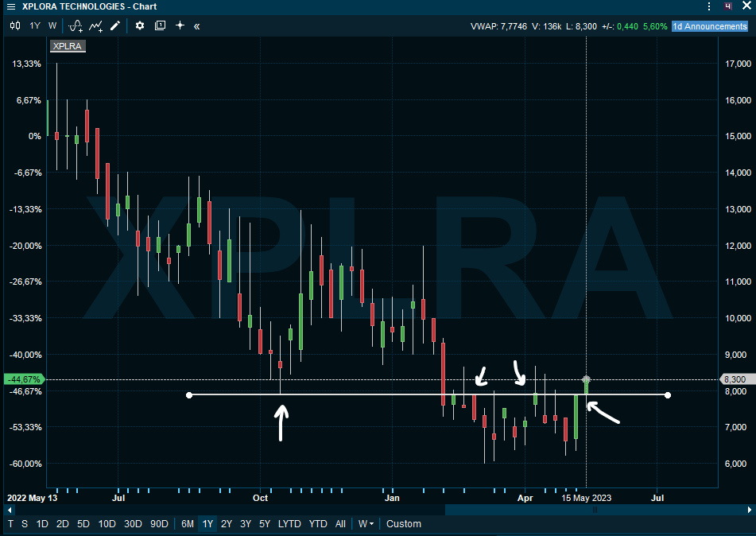Viewport: 756px width, 536px height.
Task: Select the S time range
Action: tap(25, 524)
